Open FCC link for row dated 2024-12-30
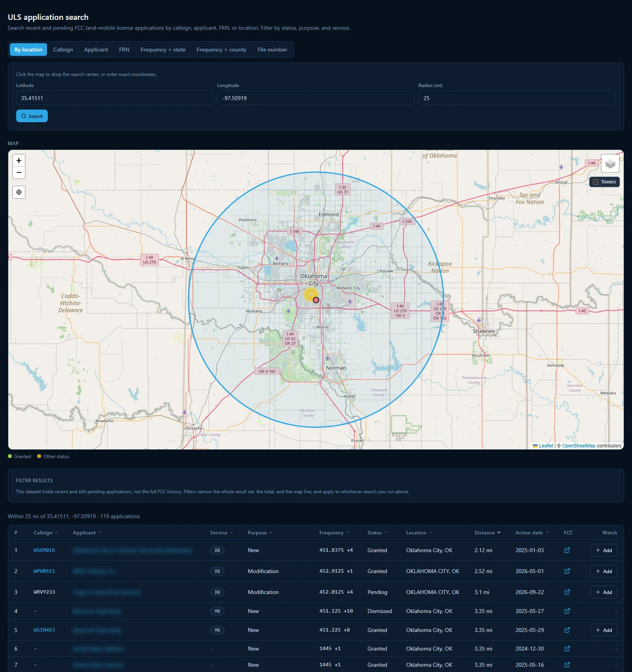Screen dimensions: 632x672 click(x=567, y=649)
